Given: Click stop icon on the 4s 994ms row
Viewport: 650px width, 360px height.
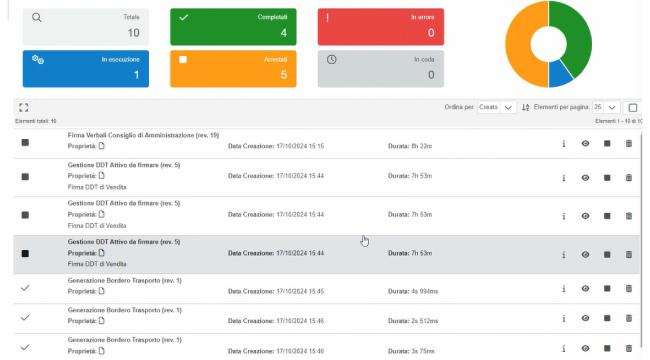Looking at the screenshot, I should [x=607, y=289].
